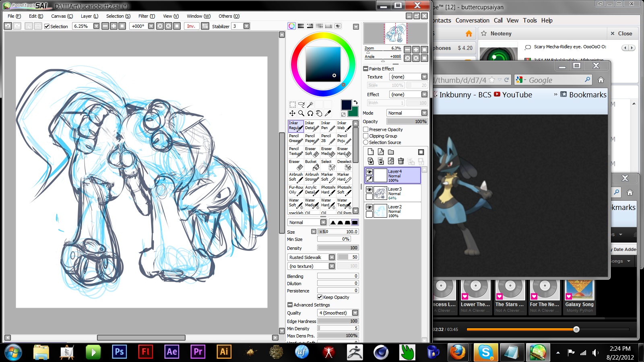Open the Window menu

[198, 16]
